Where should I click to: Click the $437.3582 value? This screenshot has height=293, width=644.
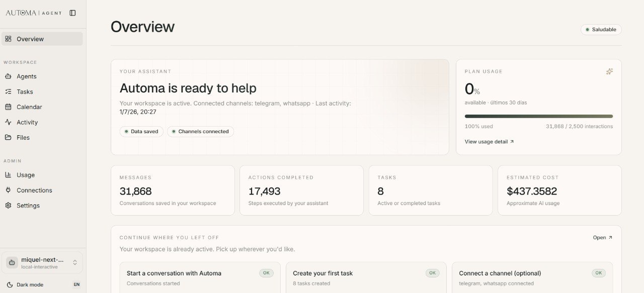pyautogui.click(x=532, y=191)
